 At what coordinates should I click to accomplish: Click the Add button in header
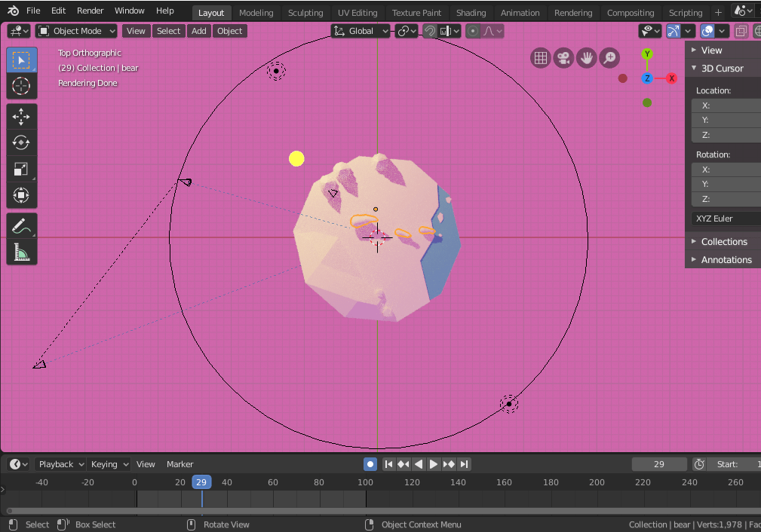pyautogui.click(x=198, y=31)
